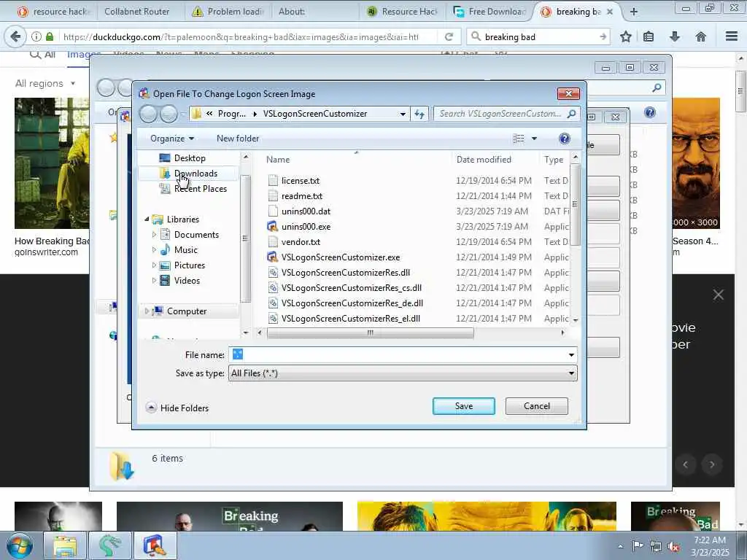
Task: Sort files by the Type column
Action: (x=554, y=160)
